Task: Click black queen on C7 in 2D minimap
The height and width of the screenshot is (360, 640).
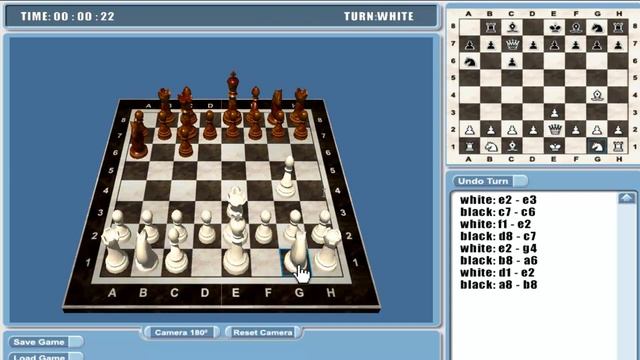Action: [512, 44]
